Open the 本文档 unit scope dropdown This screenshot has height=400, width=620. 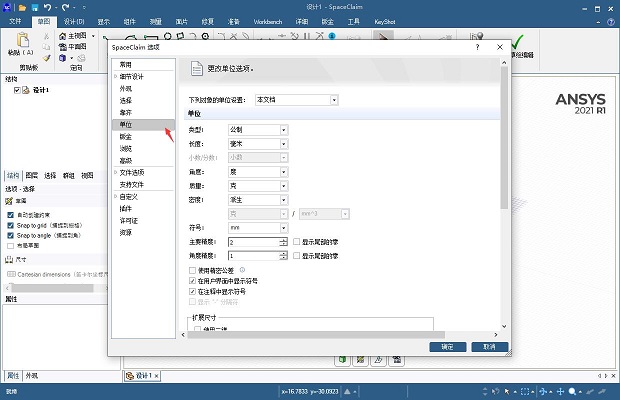coord(334,100)
